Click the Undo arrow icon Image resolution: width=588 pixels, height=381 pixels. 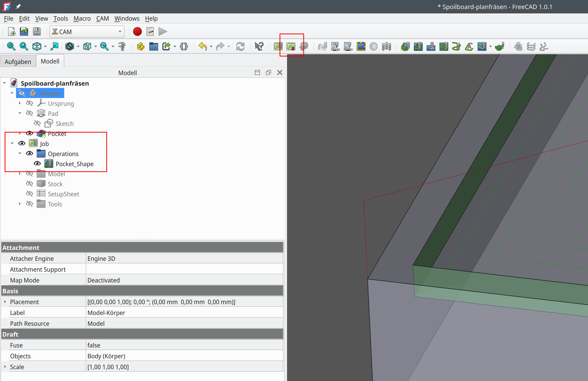tap(203, 47)
